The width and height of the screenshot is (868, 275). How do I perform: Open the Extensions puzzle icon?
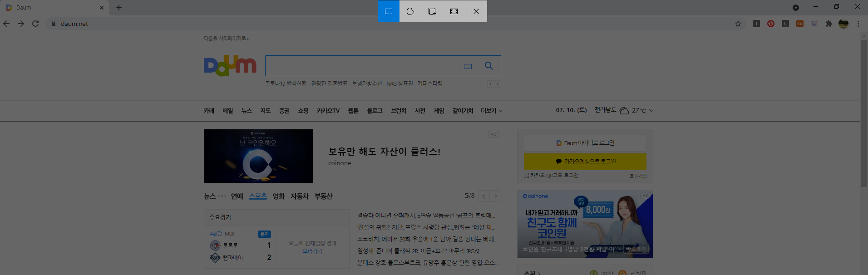(829, 24)
